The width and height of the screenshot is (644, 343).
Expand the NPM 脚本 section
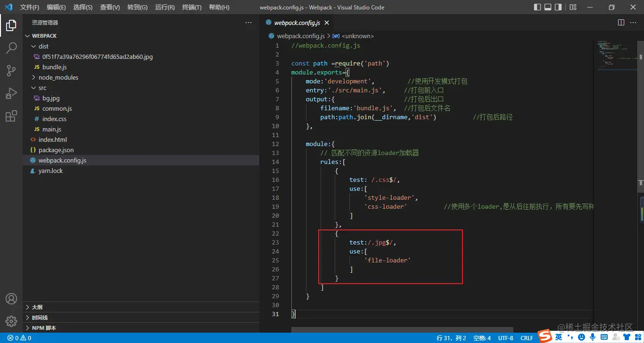pyautogui.click(x=43, y=328)
